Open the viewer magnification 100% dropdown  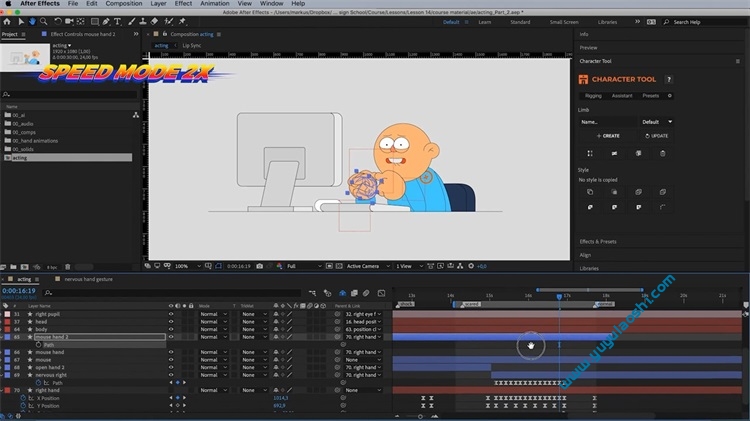pos(188,266)
